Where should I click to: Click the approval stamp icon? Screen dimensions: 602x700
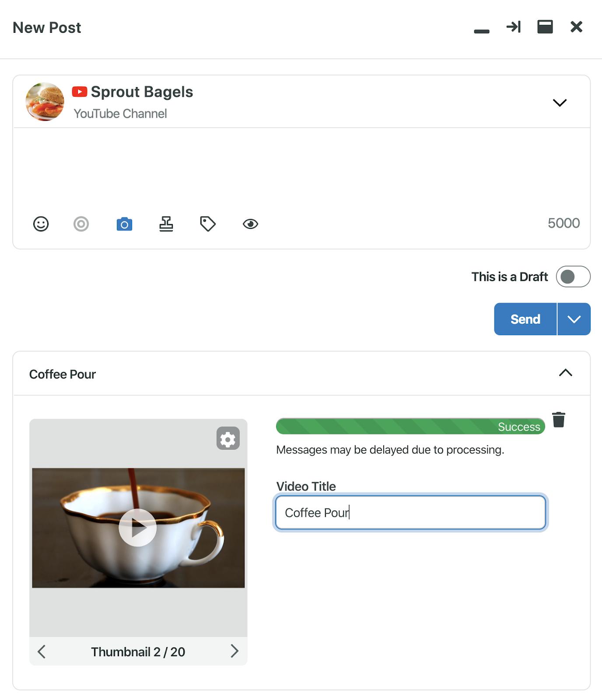166,224
